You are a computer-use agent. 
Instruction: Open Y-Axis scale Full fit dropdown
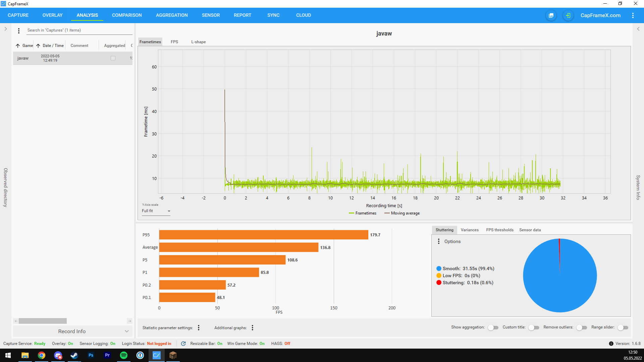tap(156, 211)
